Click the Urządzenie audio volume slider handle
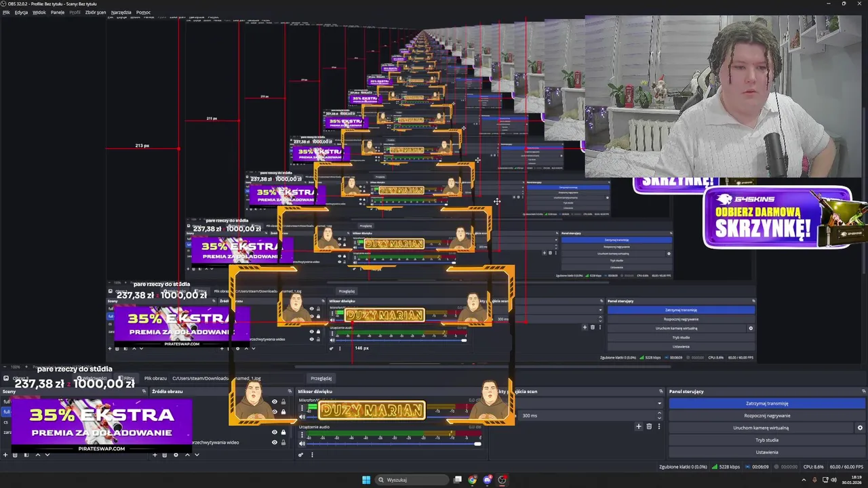Image resolution: width=868 pixels, height=488 pixels. pos(477,443)
